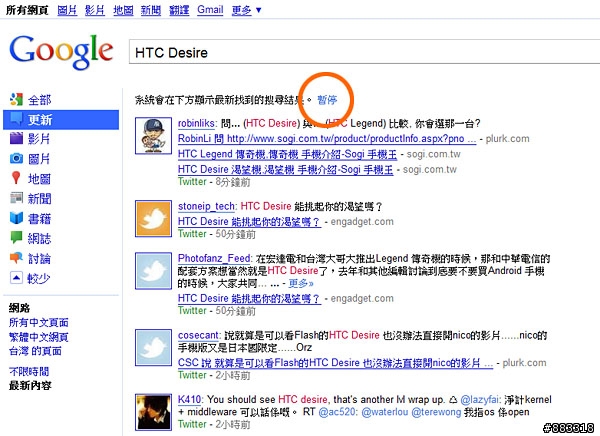Open 影片 in the top navigation bar
Viewport: 600px width, 436px height.
[95, 10]
